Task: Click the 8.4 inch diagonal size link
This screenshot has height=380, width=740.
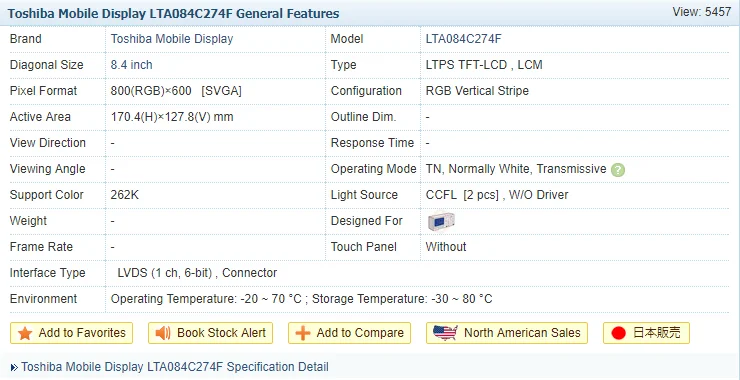Action: (132, 65)
